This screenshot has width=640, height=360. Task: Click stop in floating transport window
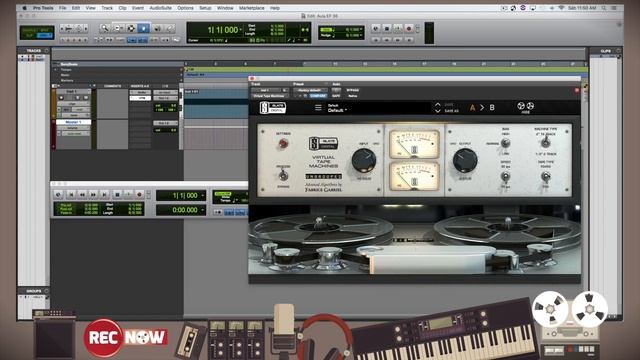(x=117, y=195)
